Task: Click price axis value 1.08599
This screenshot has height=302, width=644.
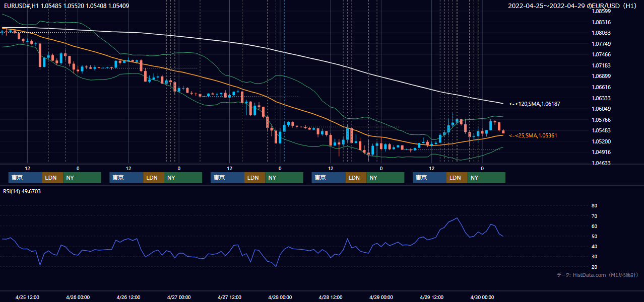Action: click(x=601, y=11)
